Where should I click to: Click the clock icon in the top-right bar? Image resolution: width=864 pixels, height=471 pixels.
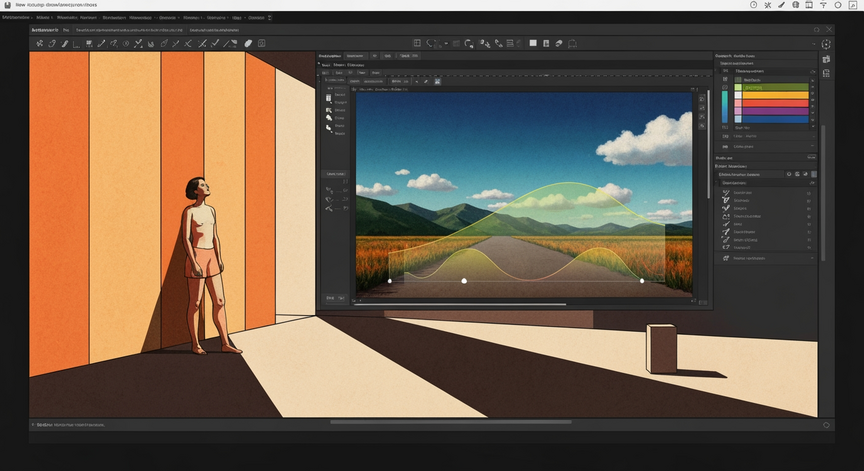(x=753, y=4)
